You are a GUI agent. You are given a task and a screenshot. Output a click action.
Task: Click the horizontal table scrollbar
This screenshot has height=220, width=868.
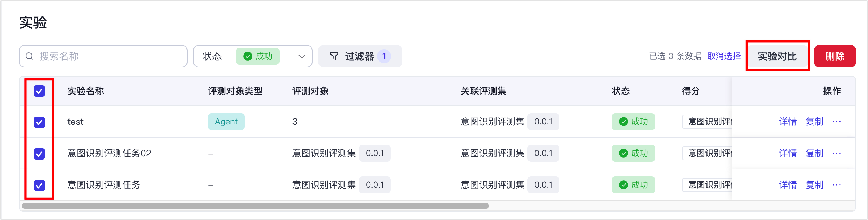click(255, 206)
